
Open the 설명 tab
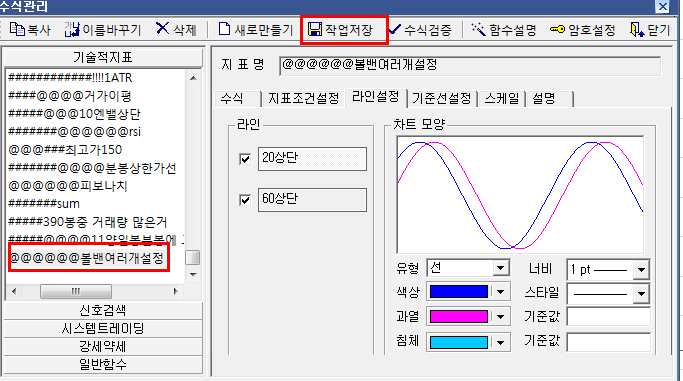pyautogui.click(x=550, y=98)
